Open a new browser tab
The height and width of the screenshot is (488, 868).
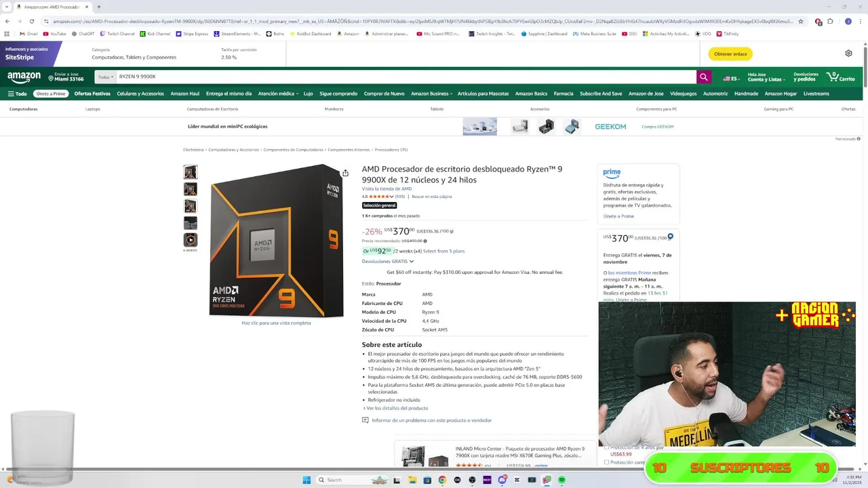coord(99,7)
